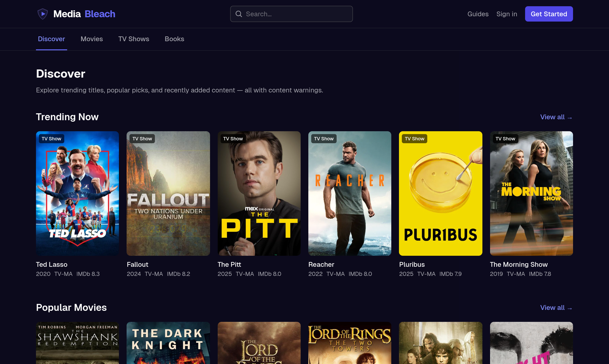Switch to the Movies tab
Image resolution: width=609 pixels, height=364 pixels.
click(x=92, y=39)
